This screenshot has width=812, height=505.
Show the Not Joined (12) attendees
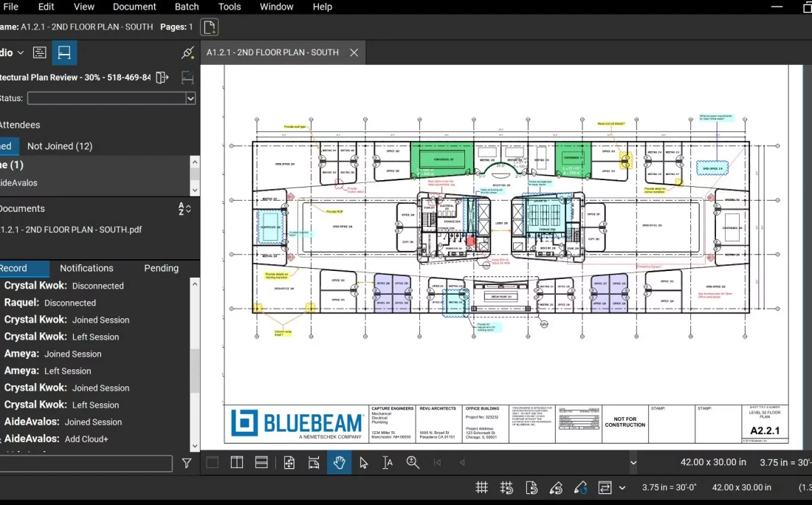click(60, 146)
